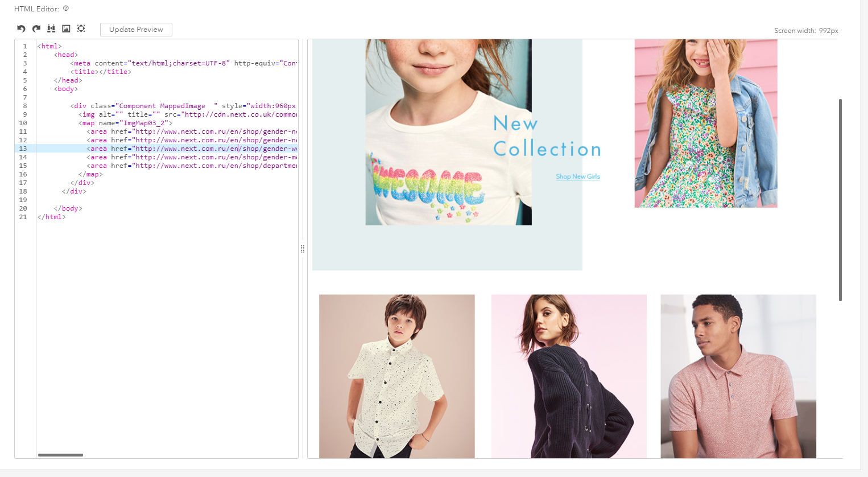
Task: Select the girl in Awesome t-shirt image
Action: coord(448,132)
